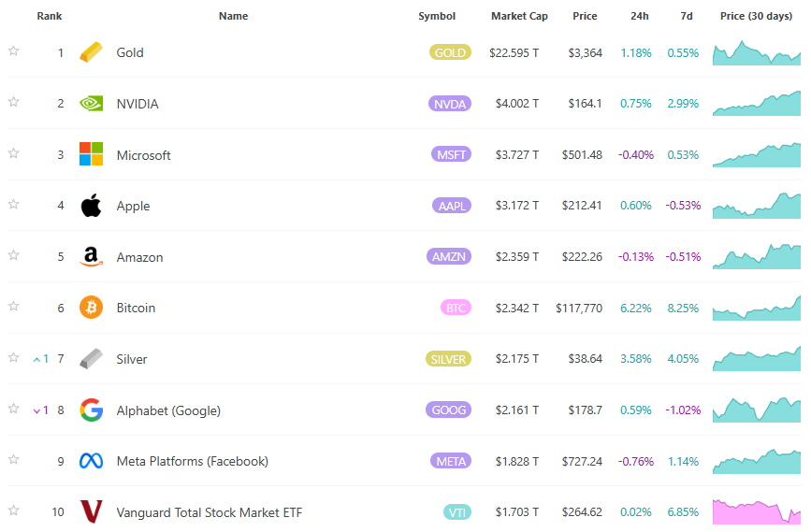Screen dimensions: 811x532
Task: Click the Amazon logo icon
Action: pos(91,256)
